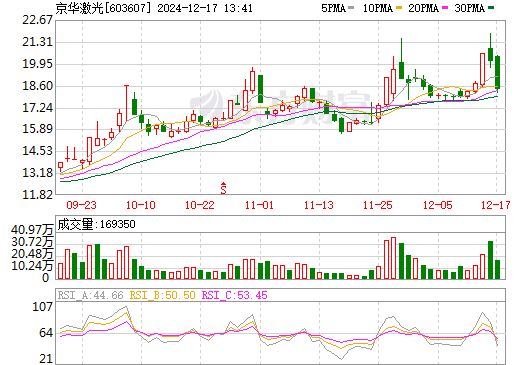This screenshot has width=520, height=365.
Task: Click the 10-22 date label
Action: point(200,205)
